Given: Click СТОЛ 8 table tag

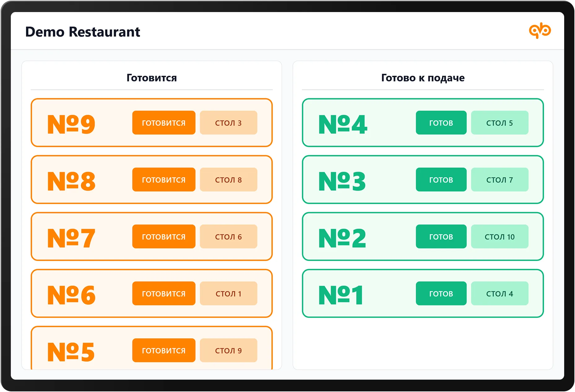Looking at the screenshot, I should point(228,180).
